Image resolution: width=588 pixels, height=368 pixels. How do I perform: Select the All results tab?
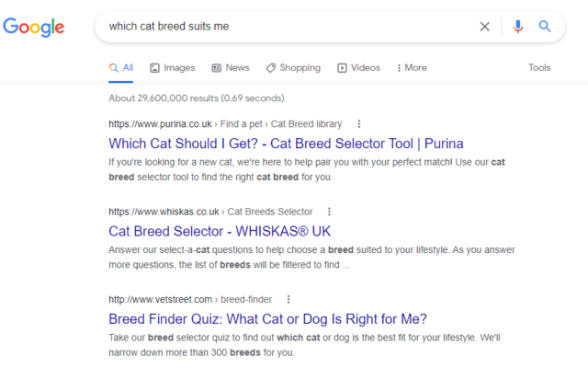pyautogui.click(x=120, y=68)
